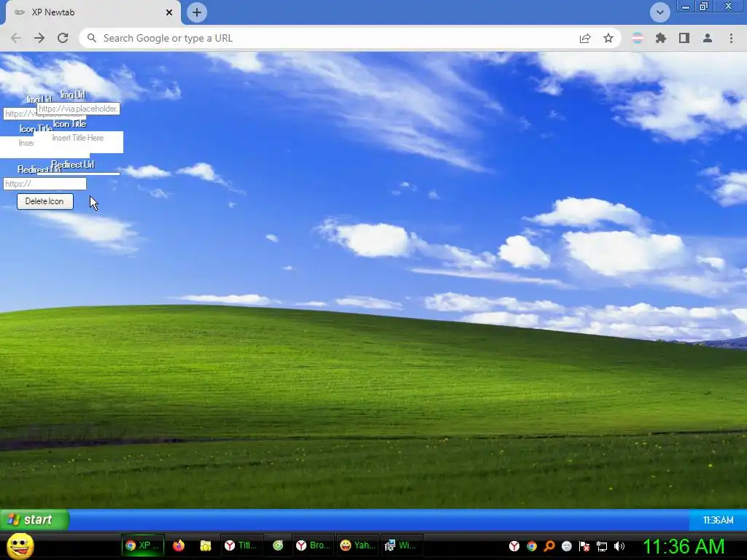The width and height of the screenshot is (747, 560).
Task: Click the fully visible Insert Title Here field
Action: (x=78, y=141)
